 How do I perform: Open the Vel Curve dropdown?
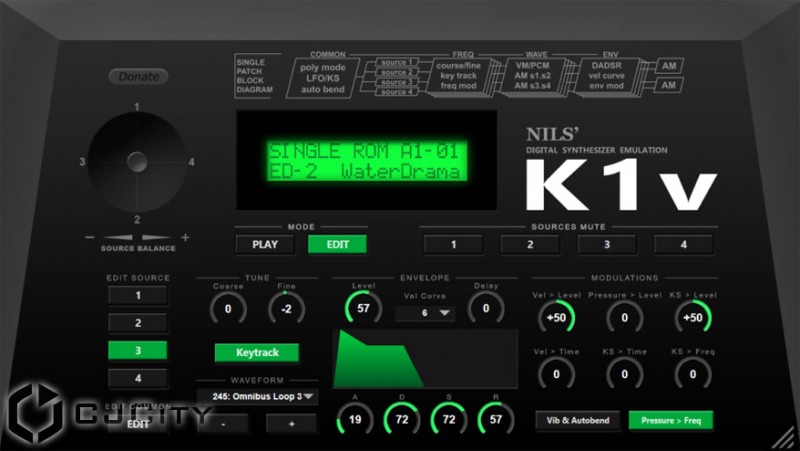pyautogui.click(x=424, y=313)
